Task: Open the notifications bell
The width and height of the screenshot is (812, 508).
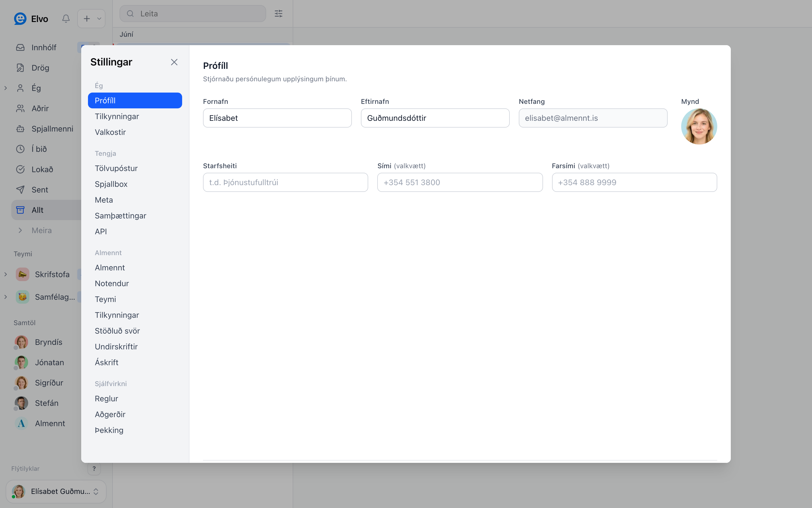Action: (66, 18)
